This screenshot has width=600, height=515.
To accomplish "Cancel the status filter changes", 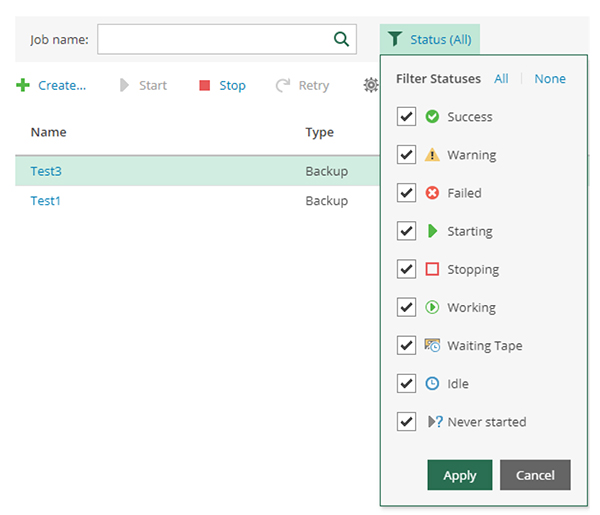I will click(535, 475).
